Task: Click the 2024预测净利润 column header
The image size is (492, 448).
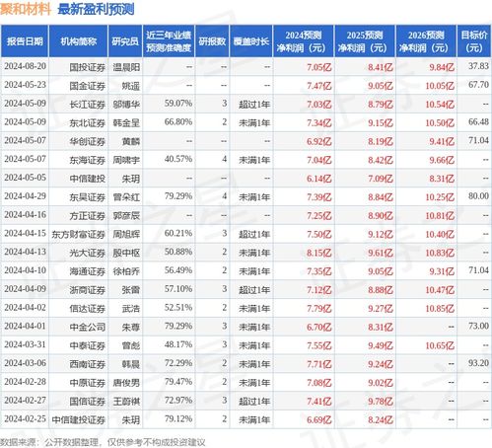Action: (x=304, y=41)
